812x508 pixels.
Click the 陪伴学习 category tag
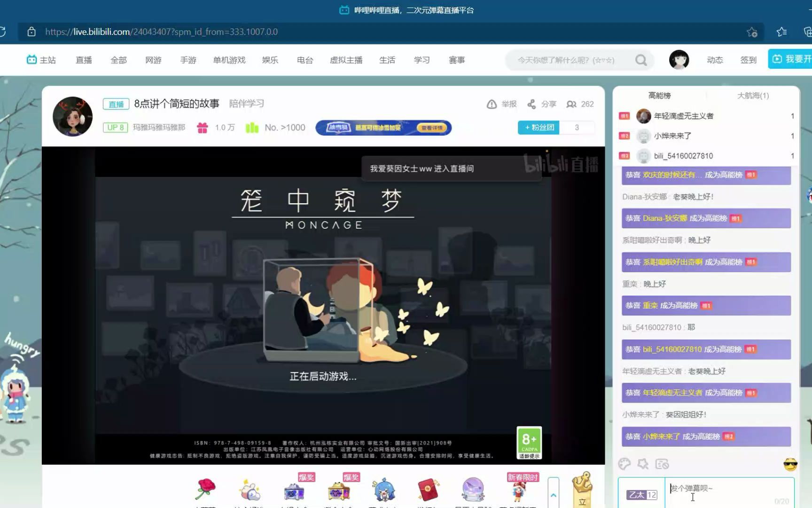click(247, 103)
